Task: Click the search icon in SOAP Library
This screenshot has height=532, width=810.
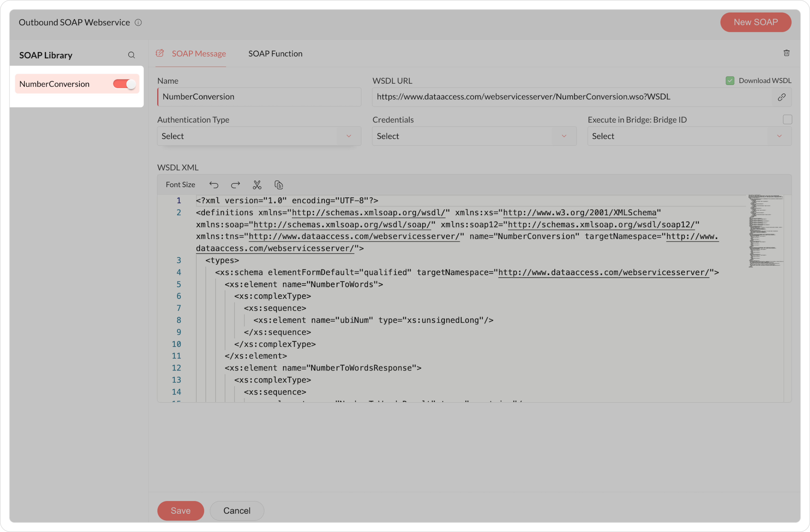Action: pos(131,55)
